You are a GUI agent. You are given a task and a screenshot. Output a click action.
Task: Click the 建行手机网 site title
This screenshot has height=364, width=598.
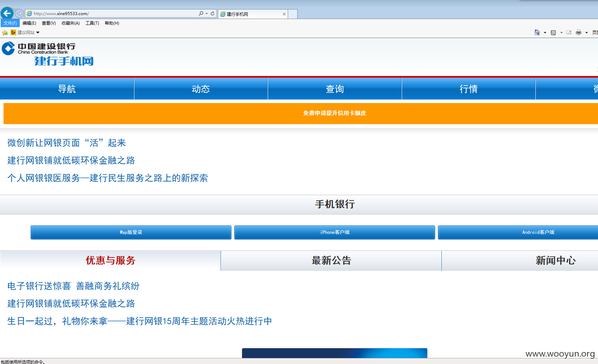(x=64, y=61)
